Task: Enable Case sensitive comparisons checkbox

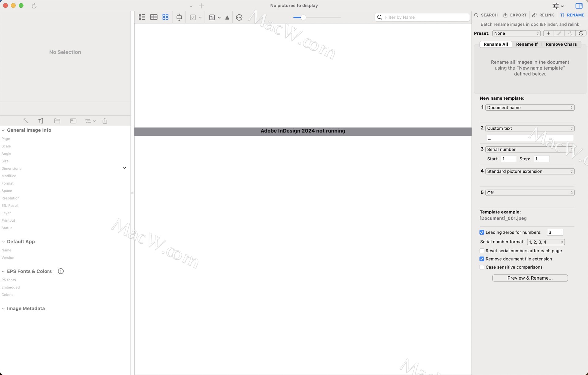Action: coord(482,267)
